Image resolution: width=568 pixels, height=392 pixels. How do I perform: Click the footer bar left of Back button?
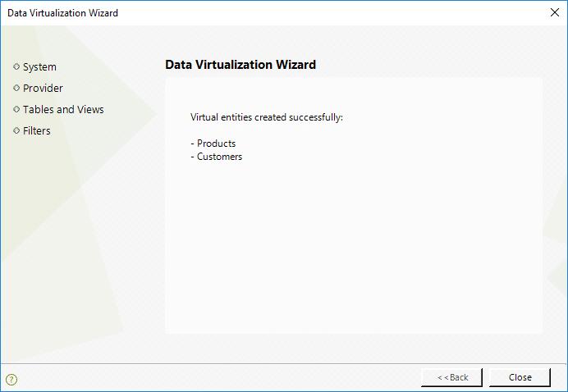point(218,378)
